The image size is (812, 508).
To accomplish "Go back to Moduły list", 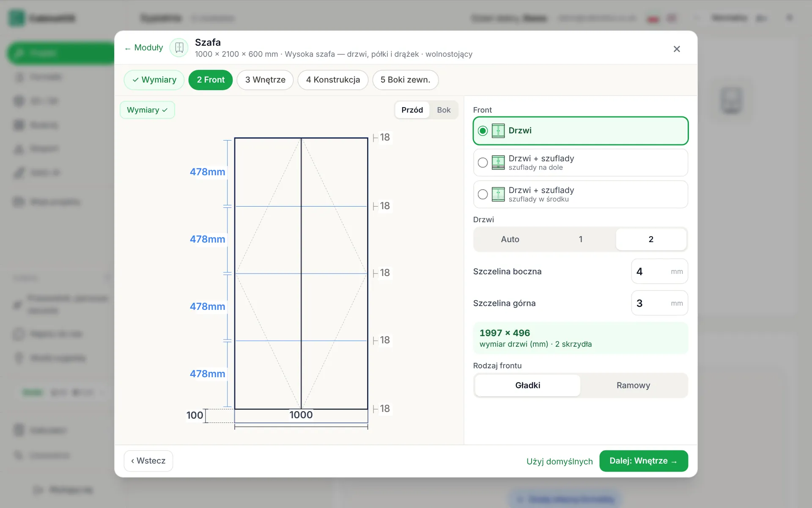I will pos(144,48).
